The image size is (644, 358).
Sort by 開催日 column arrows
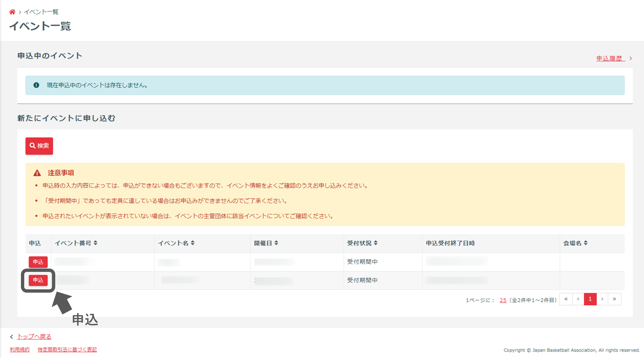[x=276, y=243]
